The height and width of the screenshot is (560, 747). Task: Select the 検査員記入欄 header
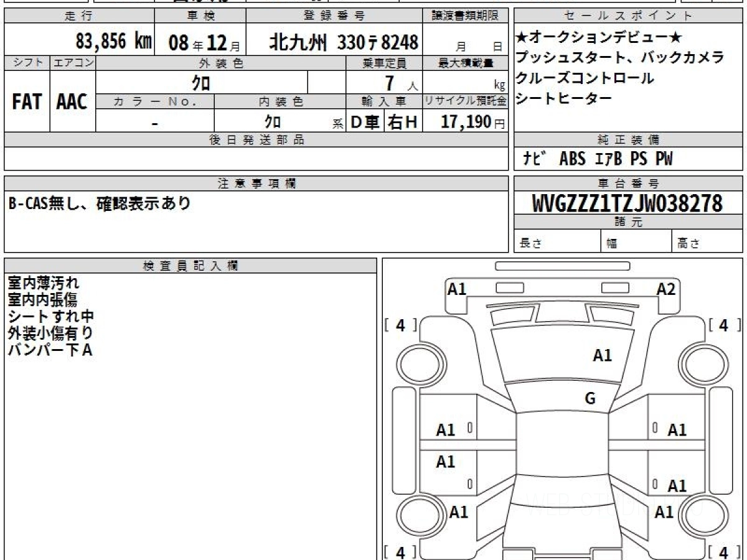190,265
